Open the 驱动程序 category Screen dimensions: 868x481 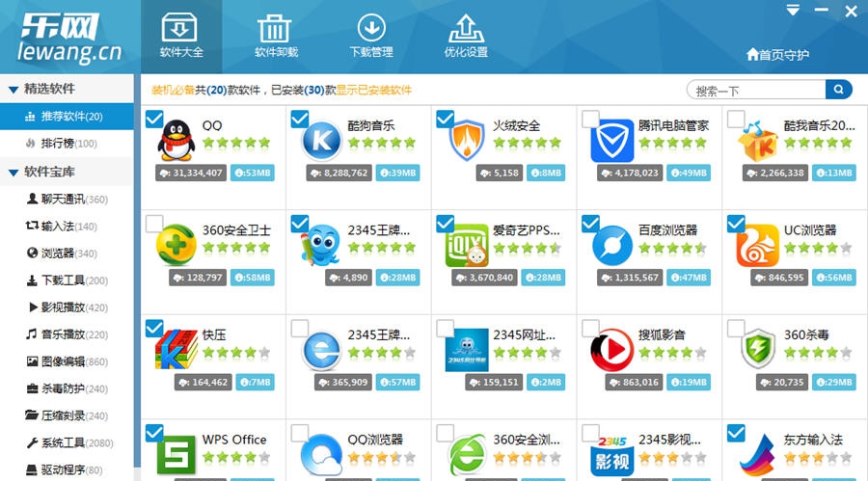[67, 470]
